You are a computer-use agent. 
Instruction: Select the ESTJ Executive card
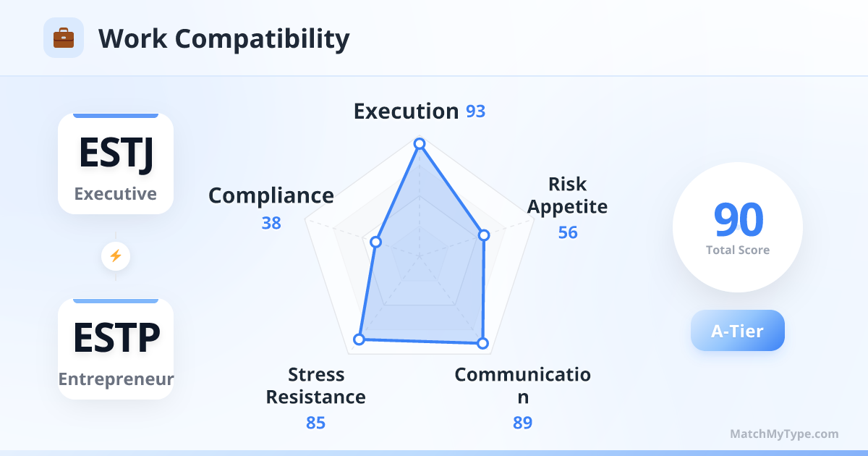tap(116, 164)
